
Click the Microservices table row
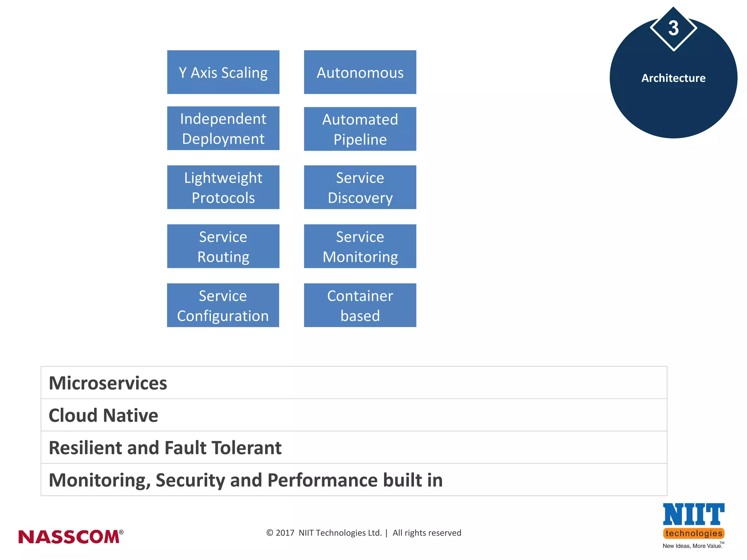click(354, 383)
